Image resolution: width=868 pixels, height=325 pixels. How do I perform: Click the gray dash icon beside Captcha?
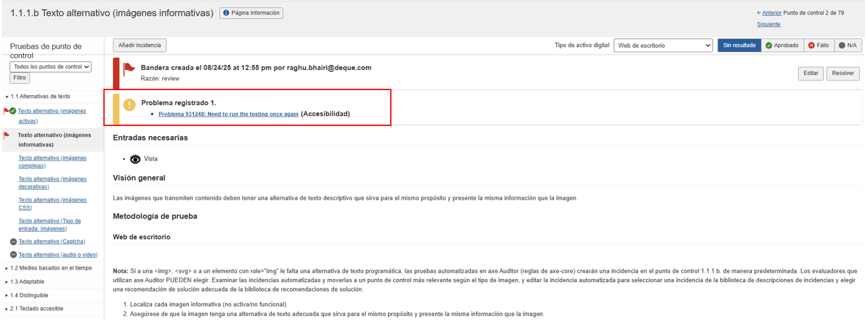tap(13, 242)
